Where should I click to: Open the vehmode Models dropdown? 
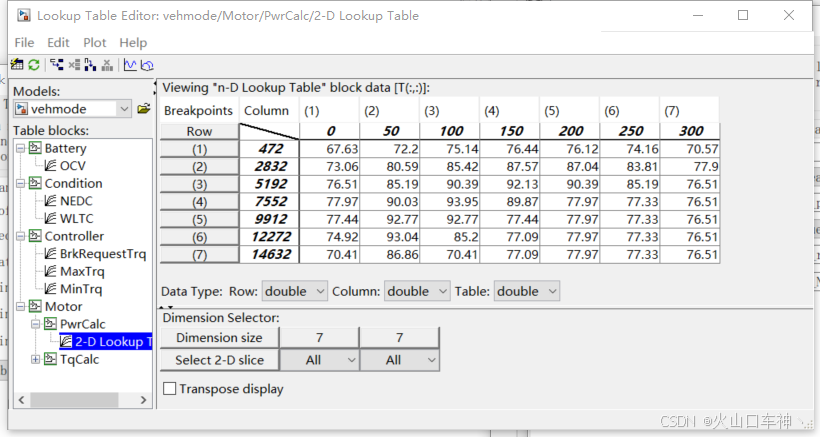coord(124,109)
